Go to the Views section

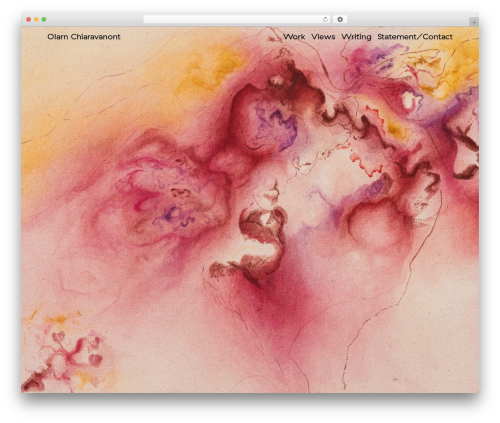(x=323, y=37)
